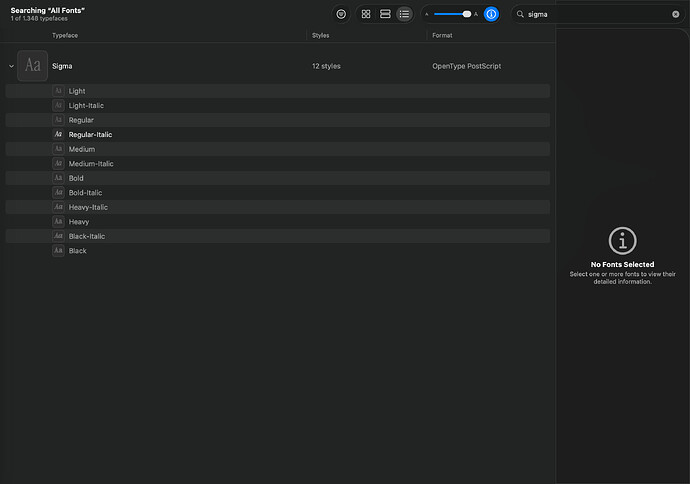
Task: Select the Light-Italic style
Action: (x=278, y=106)
